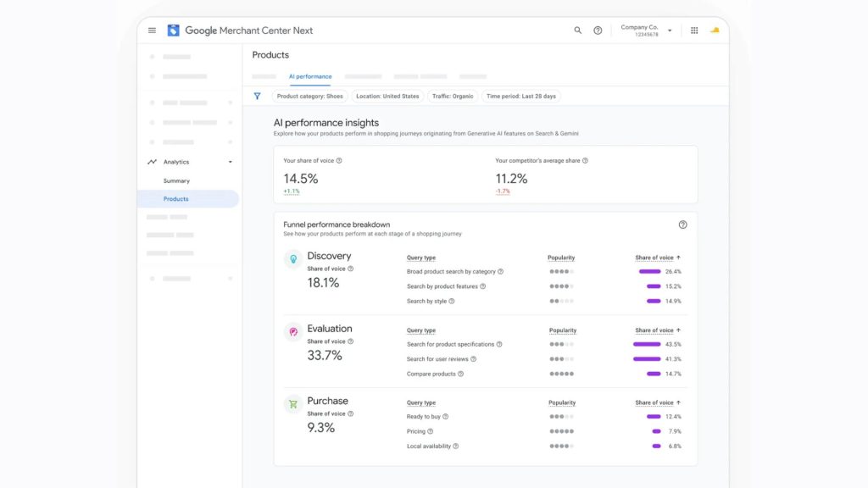Click info icon beside Evaluation share of voice

350,341
